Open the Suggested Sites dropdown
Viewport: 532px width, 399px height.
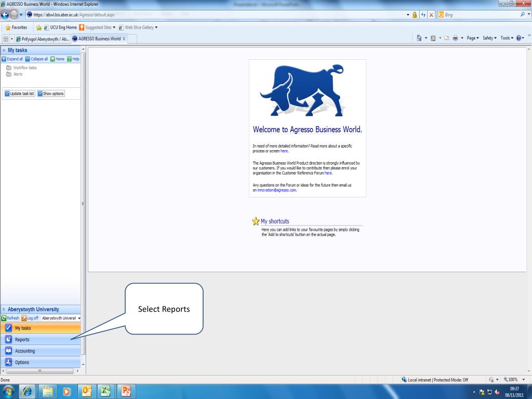pyautogui.click(x=97, y=28)
